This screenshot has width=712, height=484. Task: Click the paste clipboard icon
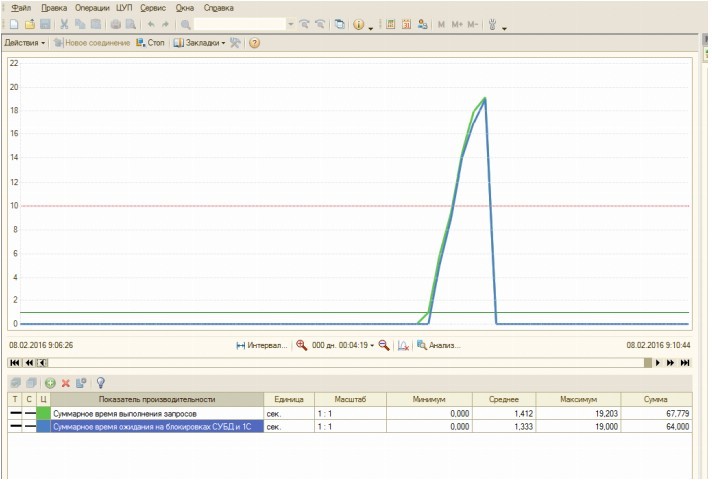(96, 25)
